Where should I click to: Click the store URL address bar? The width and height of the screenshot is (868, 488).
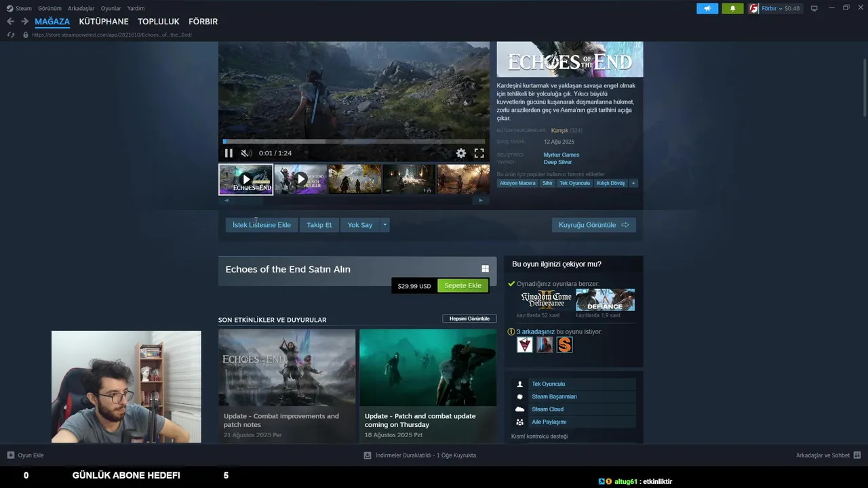[112, 35]
